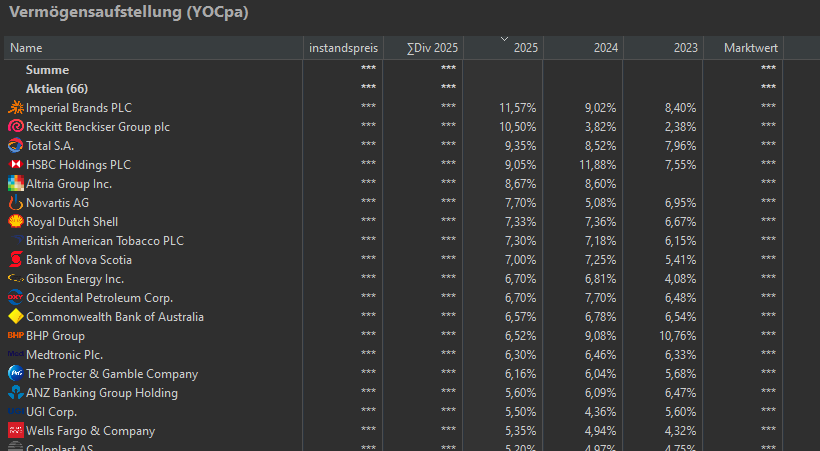Click the Procter & Gamble logo icon
Viewport: 820px width, 451px height.
(x=15, y=374)
